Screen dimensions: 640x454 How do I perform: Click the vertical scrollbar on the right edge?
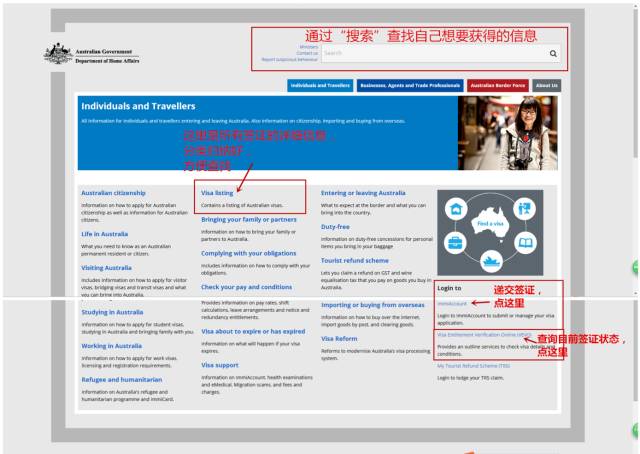point(636,82)
